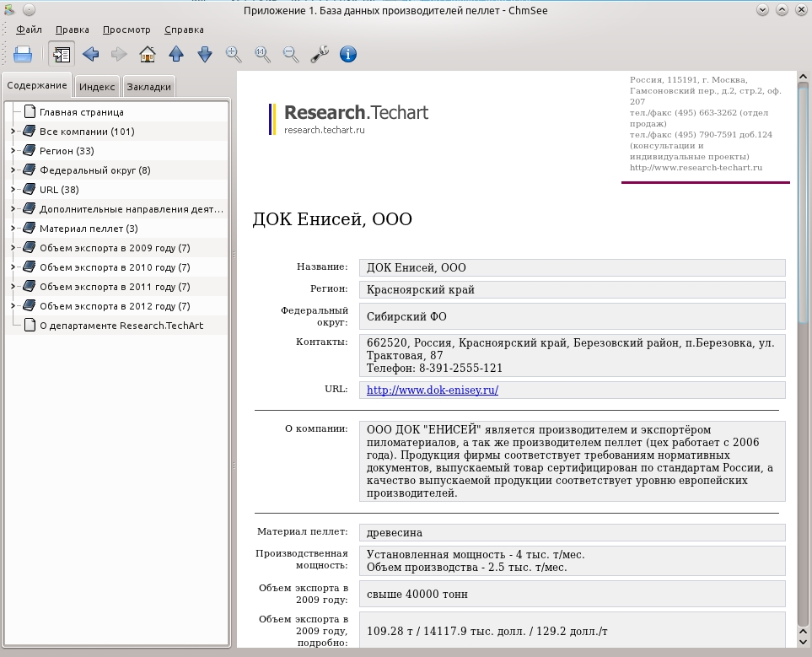Open the Файл menu
Screen dimensions: 812x657
click(29, 30)
